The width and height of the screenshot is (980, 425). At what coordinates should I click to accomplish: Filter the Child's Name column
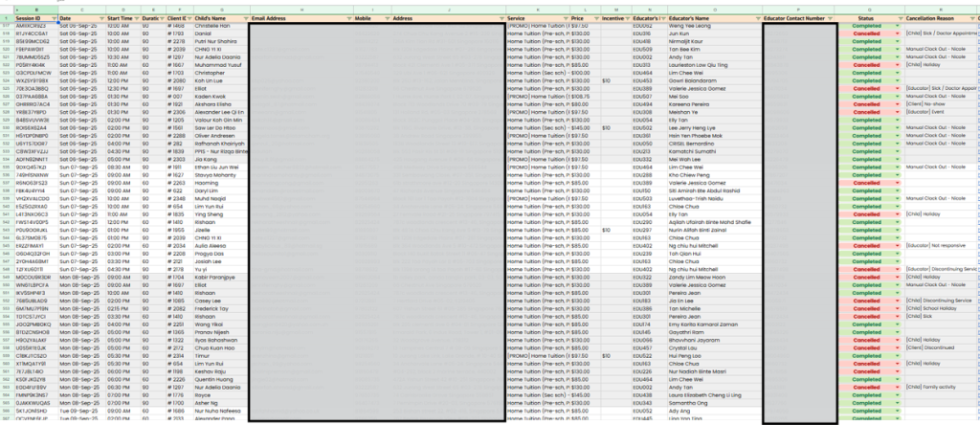[243, 18]
